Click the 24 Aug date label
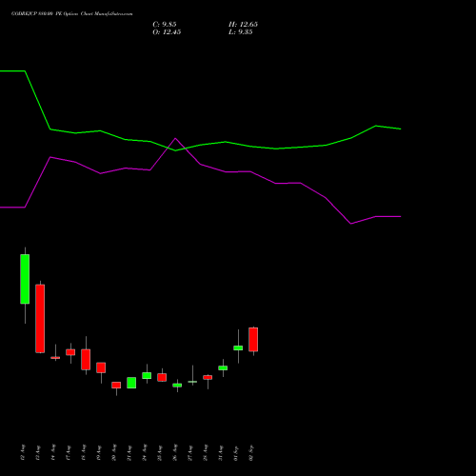The height and width of the screenshot is (476, 476). click(x=145, y=452)
